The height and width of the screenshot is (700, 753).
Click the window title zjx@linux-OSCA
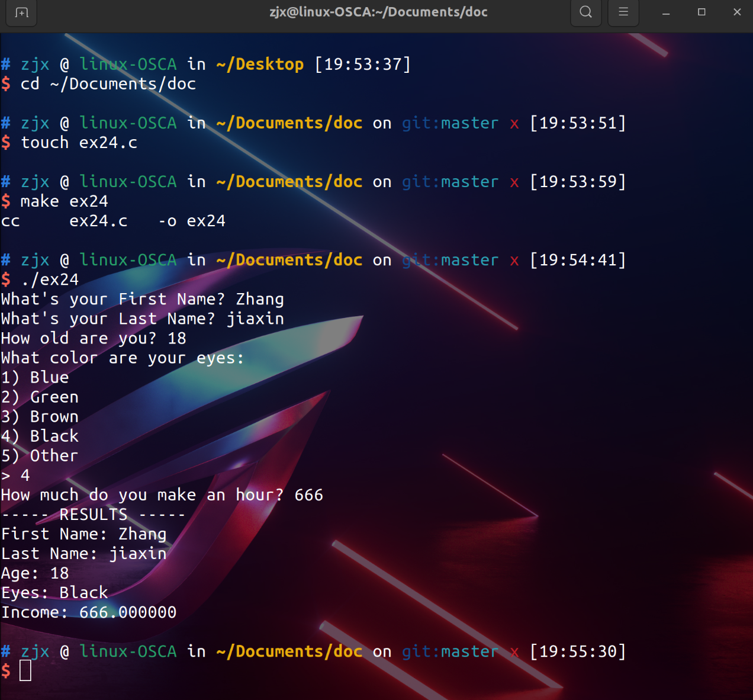point(378,12)
